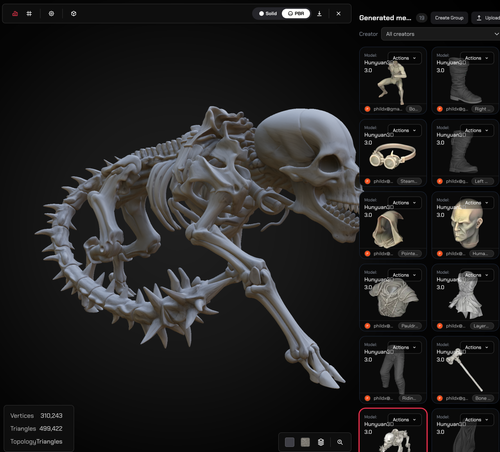Open Actions dropdown on the bone hammer card

pos(477,347)
